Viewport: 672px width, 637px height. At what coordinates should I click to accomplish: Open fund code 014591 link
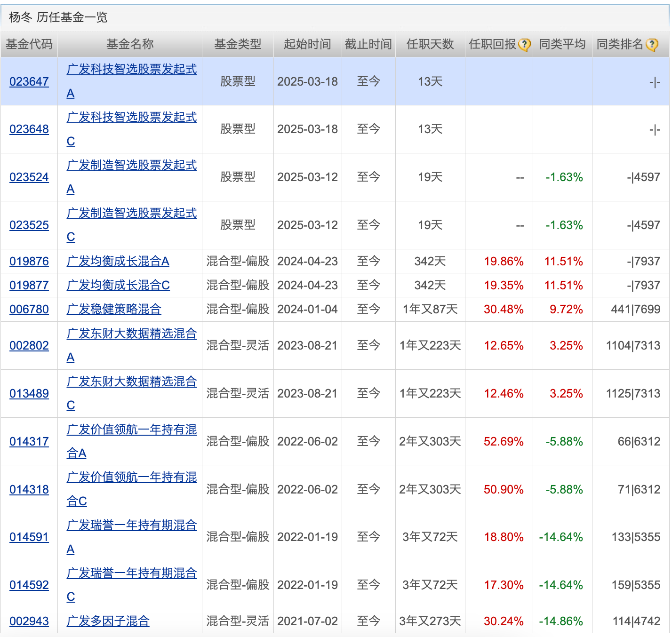[29, 537]
